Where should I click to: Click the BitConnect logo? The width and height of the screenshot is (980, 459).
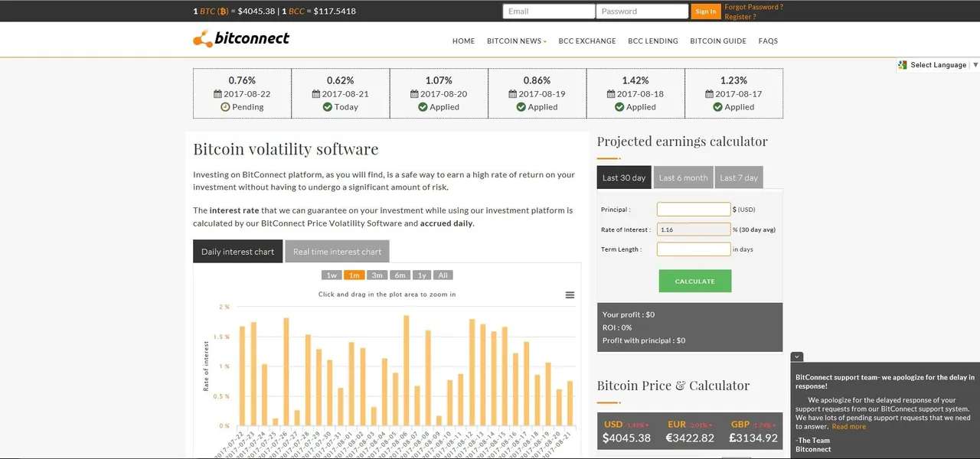tap(241, 38)
